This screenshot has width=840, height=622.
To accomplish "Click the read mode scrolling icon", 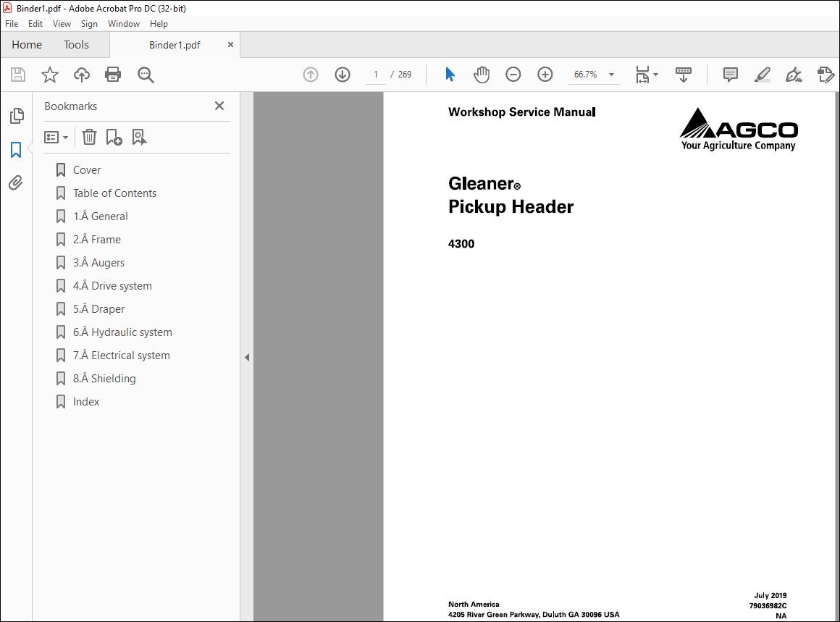I will click(684, 75).
